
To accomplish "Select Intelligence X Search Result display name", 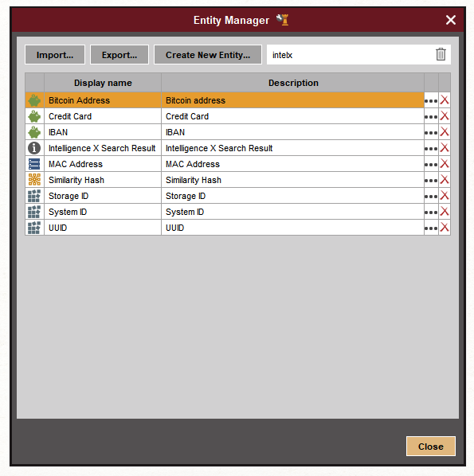I will click(x=103, y=148).
